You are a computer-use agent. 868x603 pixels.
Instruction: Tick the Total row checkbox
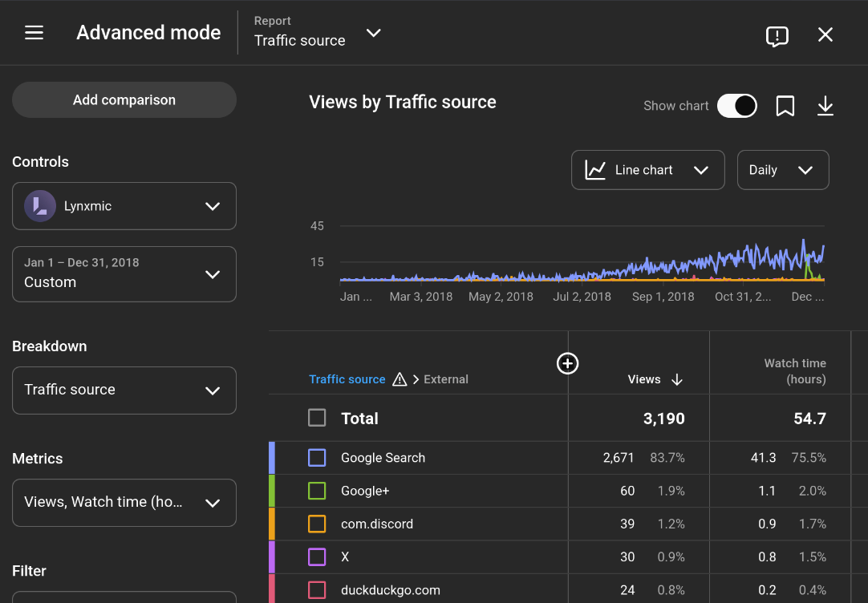[x=317, y=418]
